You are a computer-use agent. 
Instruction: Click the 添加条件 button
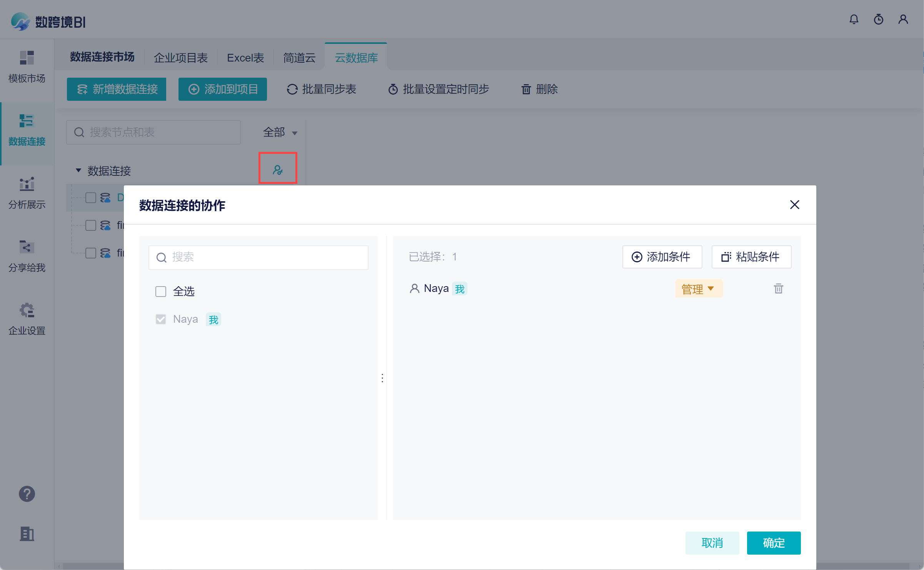pyautogui.click(x=662, y=257)
